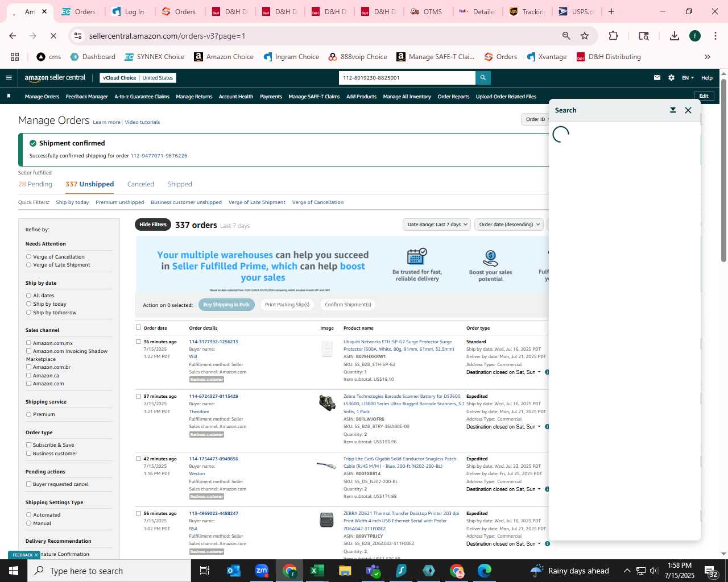Check the Subscribe & Save order type
Image resolution: width=728 pixels, height=582 pixels.
pyautogui.click(x=28, y=445)
